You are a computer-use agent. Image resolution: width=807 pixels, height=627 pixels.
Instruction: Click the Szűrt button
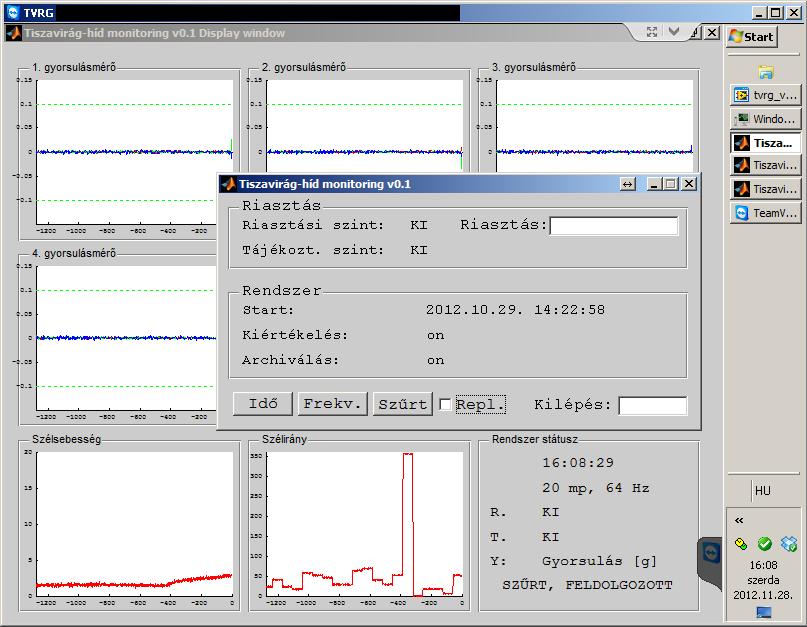402,404
